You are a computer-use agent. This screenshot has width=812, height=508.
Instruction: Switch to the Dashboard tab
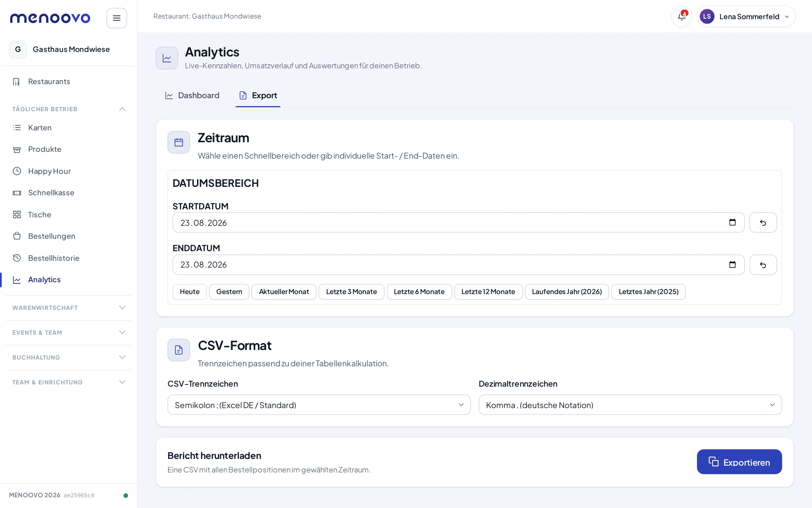[192, 95]
